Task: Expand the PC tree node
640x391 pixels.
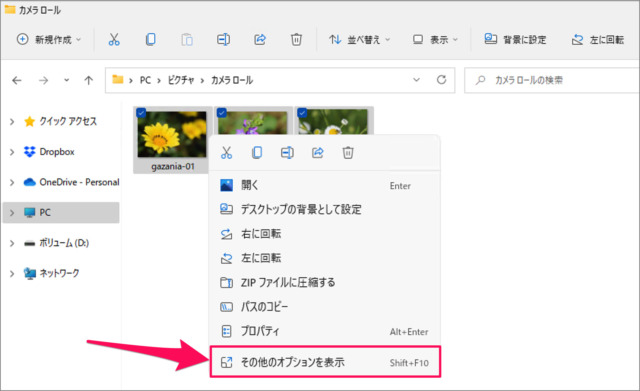Action: pyautogui.click(x=12, y=213)
